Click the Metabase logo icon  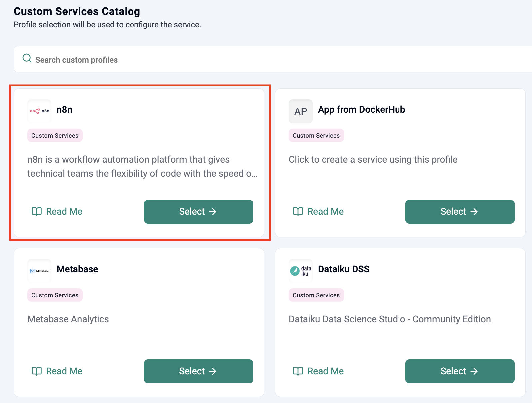point(39,271)
